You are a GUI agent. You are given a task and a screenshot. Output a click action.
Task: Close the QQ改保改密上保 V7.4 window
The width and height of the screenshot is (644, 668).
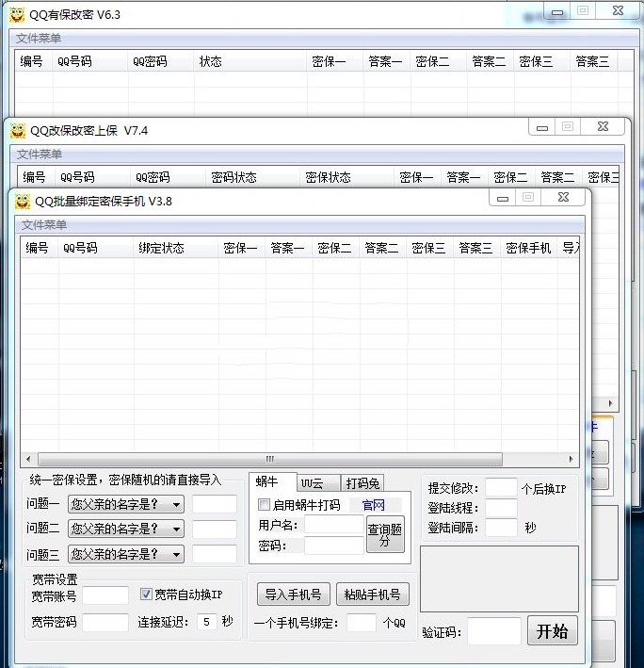[604, 126]
